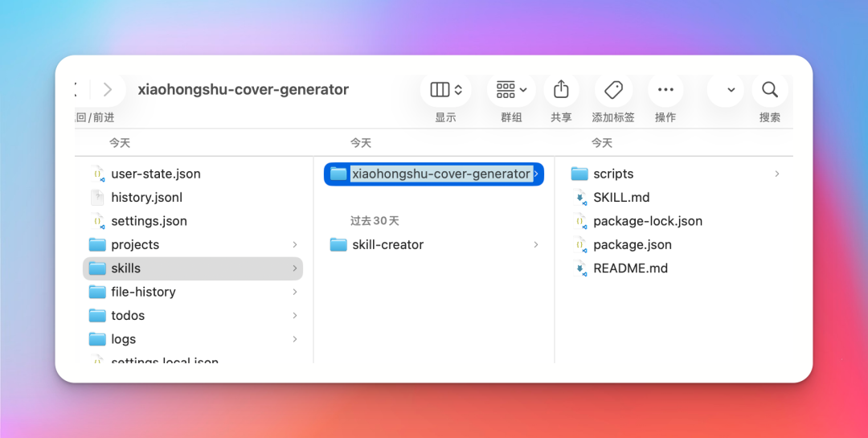Select the file-history folder

pos(143,292)
